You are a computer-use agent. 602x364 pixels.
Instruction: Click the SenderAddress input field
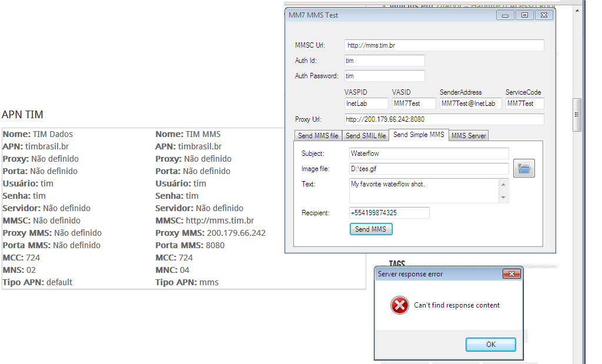(471, 103)
